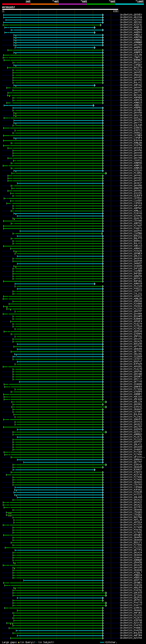
Task: Click UniRef100_P15194 label
Action: pos(131,251)
